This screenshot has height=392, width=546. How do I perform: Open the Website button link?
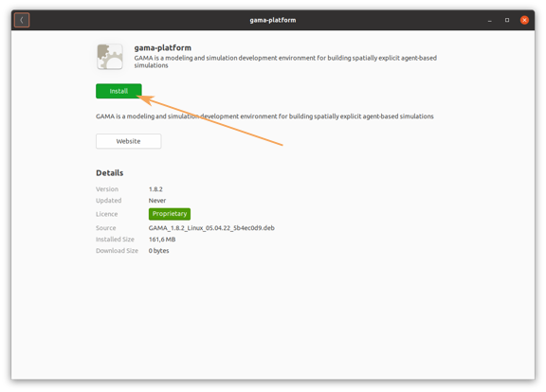tap(129, 141)
